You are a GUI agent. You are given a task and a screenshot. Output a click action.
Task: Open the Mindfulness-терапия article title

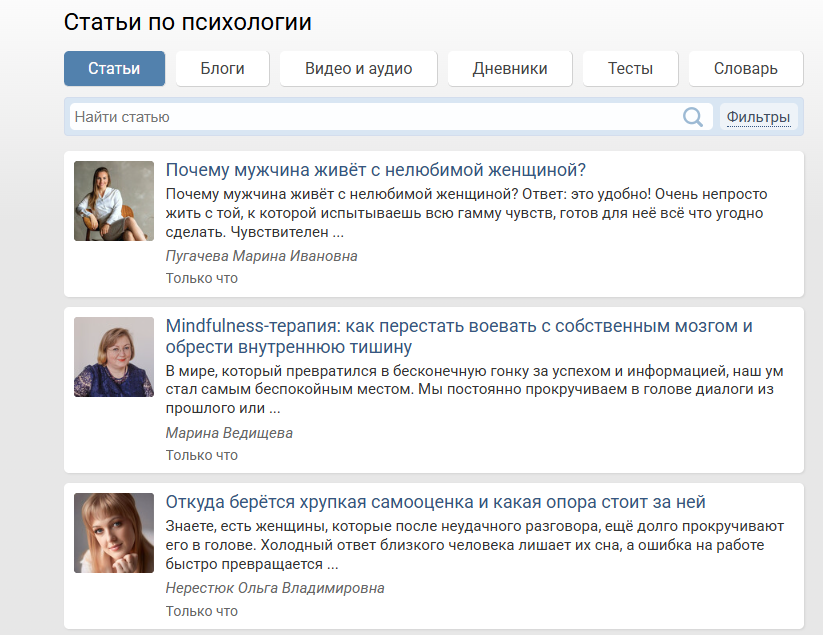(x=459, y=336)
